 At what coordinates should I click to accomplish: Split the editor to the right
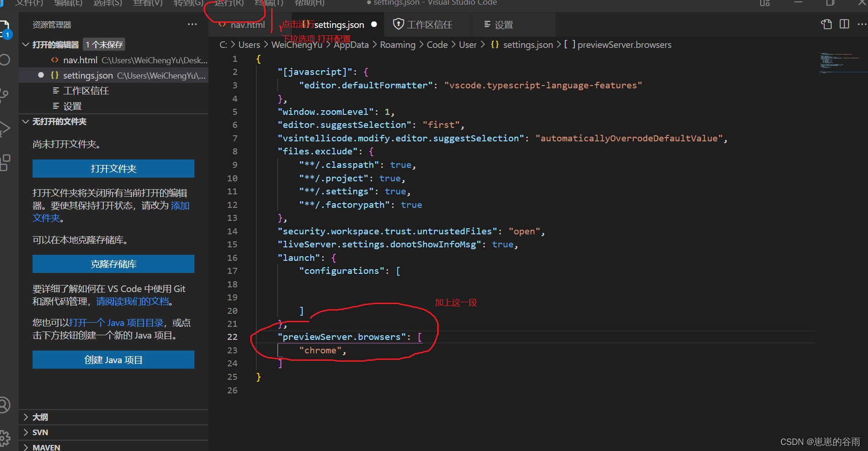point(844,24)
